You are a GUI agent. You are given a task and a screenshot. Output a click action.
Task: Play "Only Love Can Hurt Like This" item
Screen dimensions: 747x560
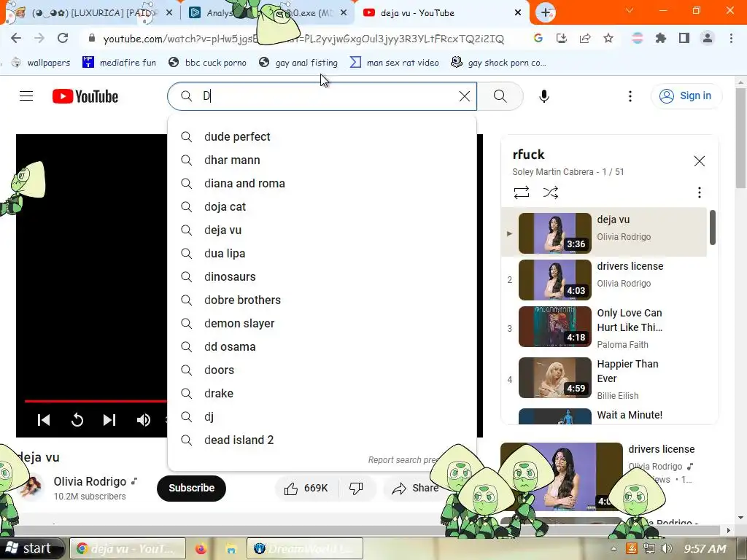pyautogui.click(x=604, y=327)
